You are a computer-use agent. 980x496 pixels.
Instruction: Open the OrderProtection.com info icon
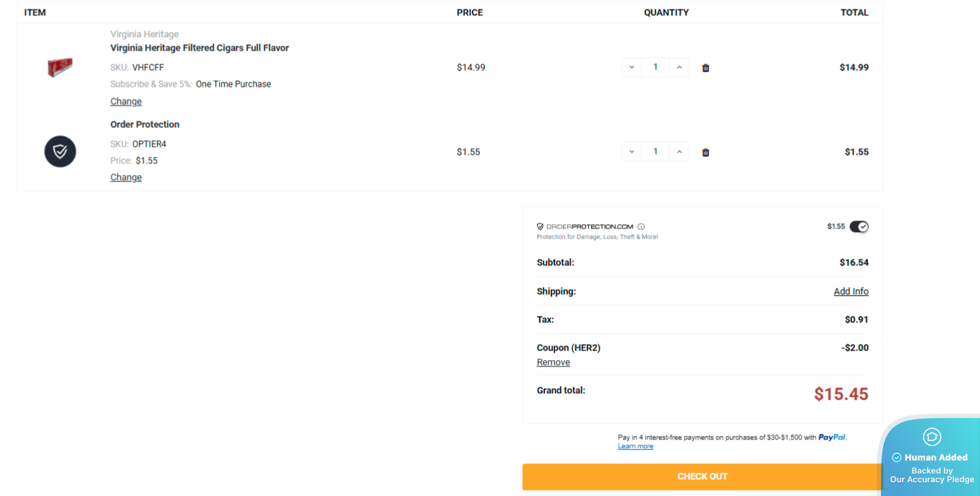click(x=641, y=226)
